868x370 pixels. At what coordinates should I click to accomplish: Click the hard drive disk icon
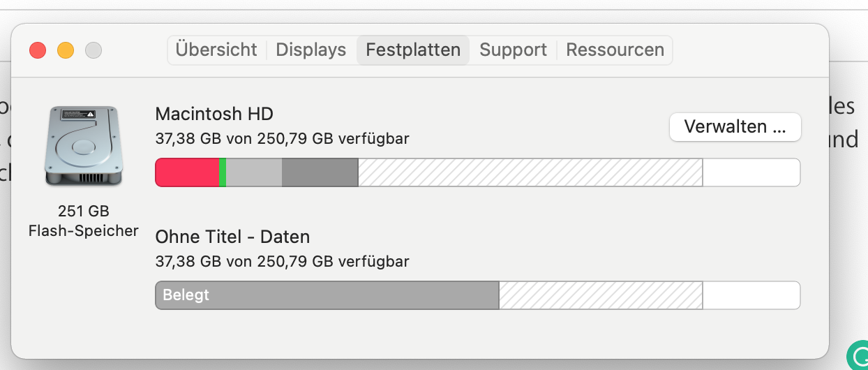point(83,147)
